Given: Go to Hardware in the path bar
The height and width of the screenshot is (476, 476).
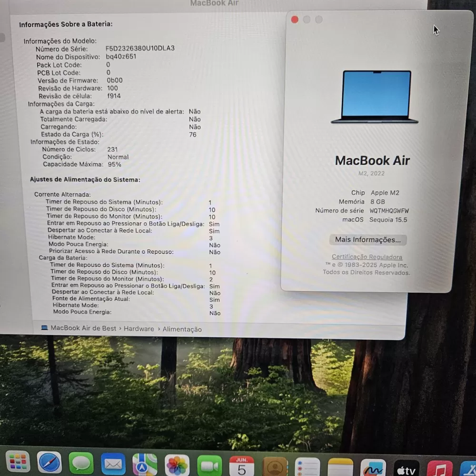Looking at the screenshot, I should click(x=139, y=329).
